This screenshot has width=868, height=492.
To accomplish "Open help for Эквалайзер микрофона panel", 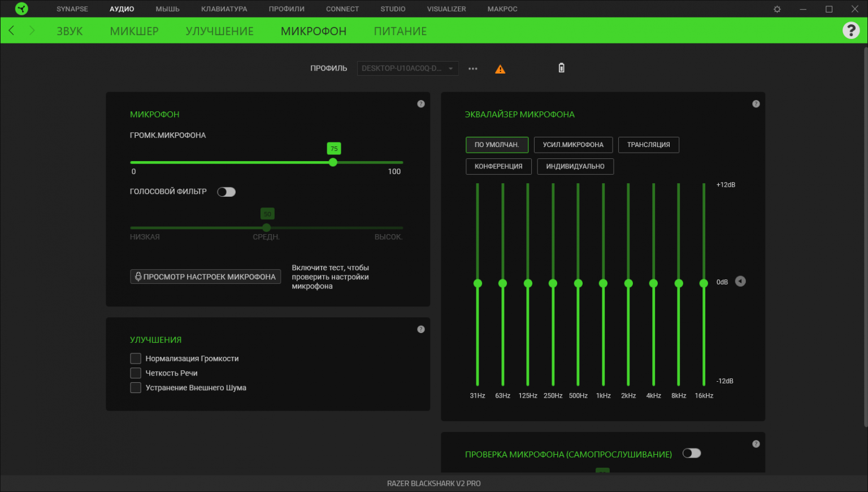I will click(x=756, y=104).
